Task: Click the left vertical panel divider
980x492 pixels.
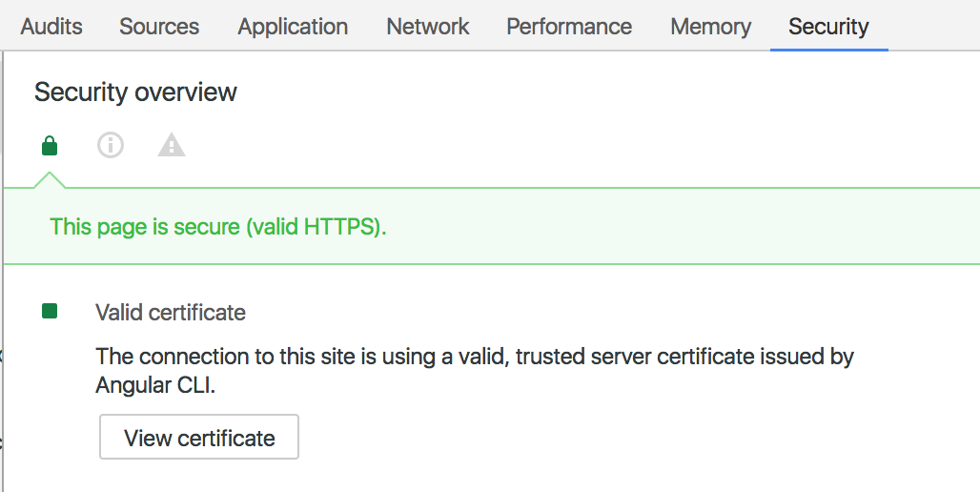Action: coord(5,286)
